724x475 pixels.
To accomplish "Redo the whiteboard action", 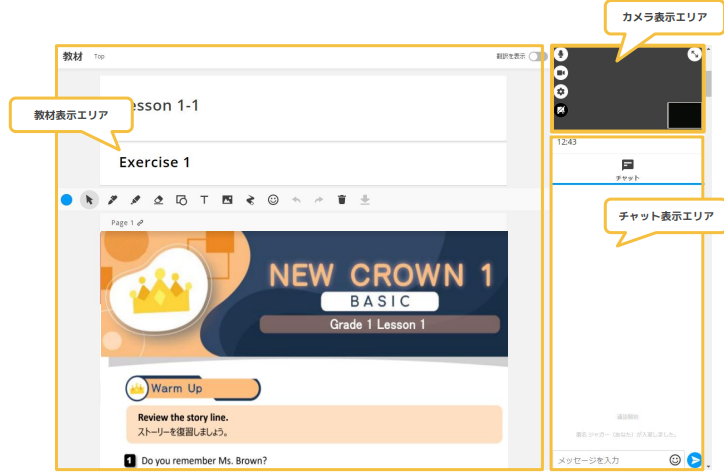I will pos(319,200).
